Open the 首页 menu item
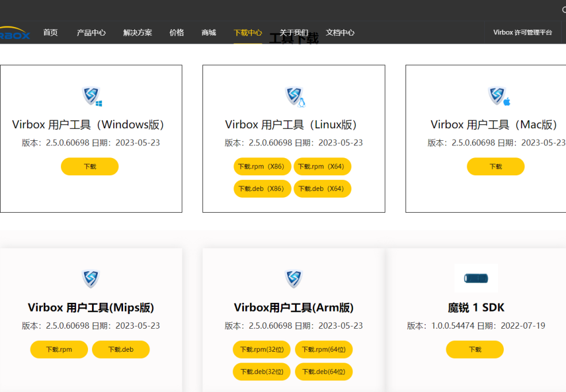The image size is (566, 392). pyautogui.click(x=50, y=32)
